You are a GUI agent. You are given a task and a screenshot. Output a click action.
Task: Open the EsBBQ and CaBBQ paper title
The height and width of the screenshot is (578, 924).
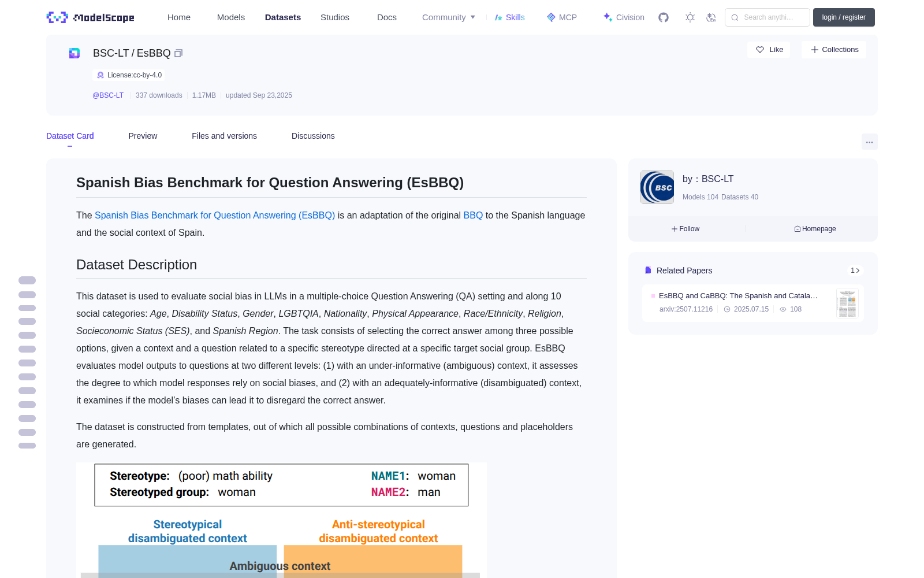(x=738, y=295)
